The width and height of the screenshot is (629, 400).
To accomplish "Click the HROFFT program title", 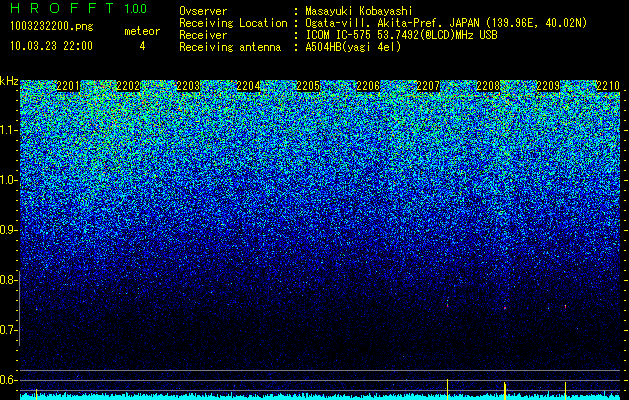I will (x=62, y=8).
